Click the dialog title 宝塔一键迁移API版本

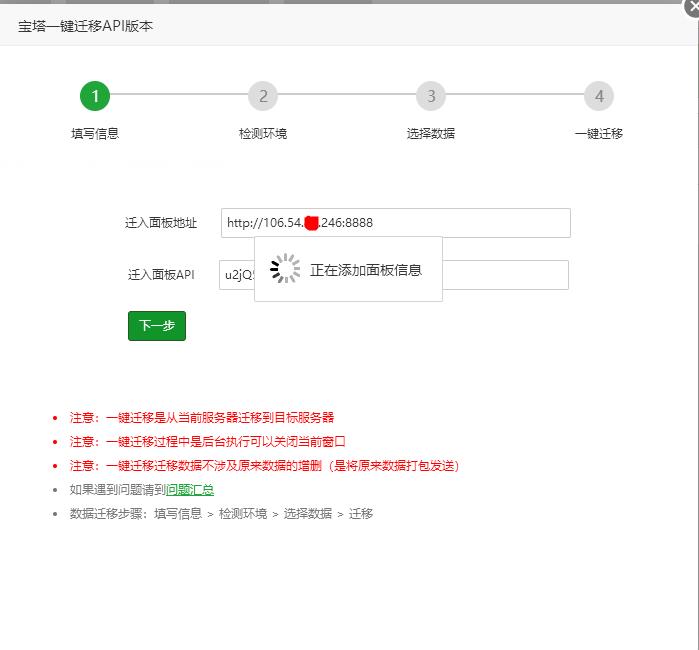tap(86, 26)
